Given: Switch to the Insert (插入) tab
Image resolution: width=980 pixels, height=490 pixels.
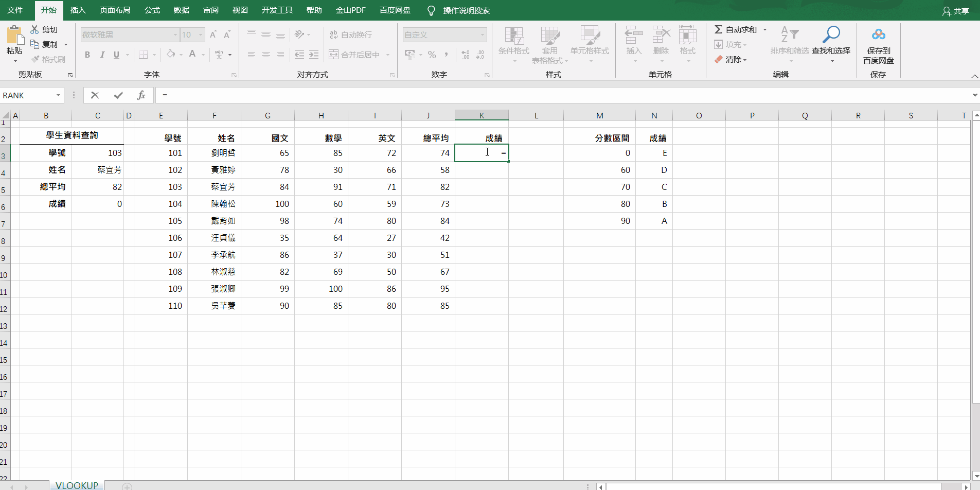Looking at the screenshot, I should [x=78, y=10].
